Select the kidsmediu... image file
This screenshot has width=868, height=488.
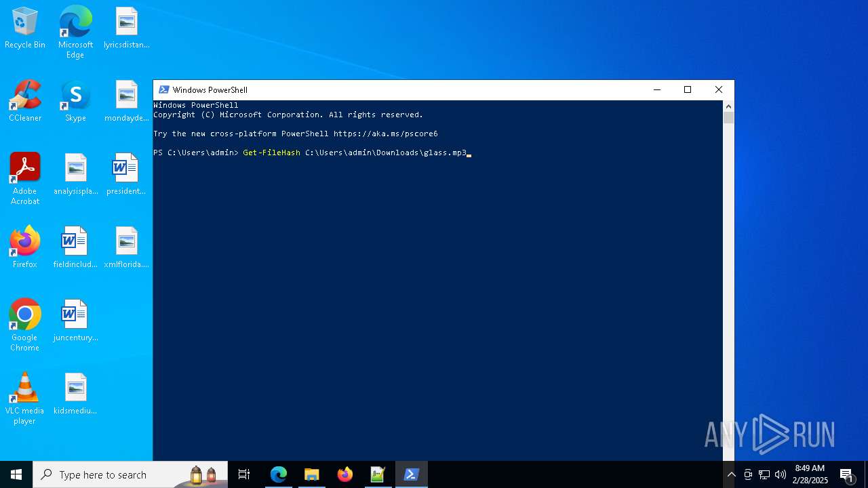75,394
